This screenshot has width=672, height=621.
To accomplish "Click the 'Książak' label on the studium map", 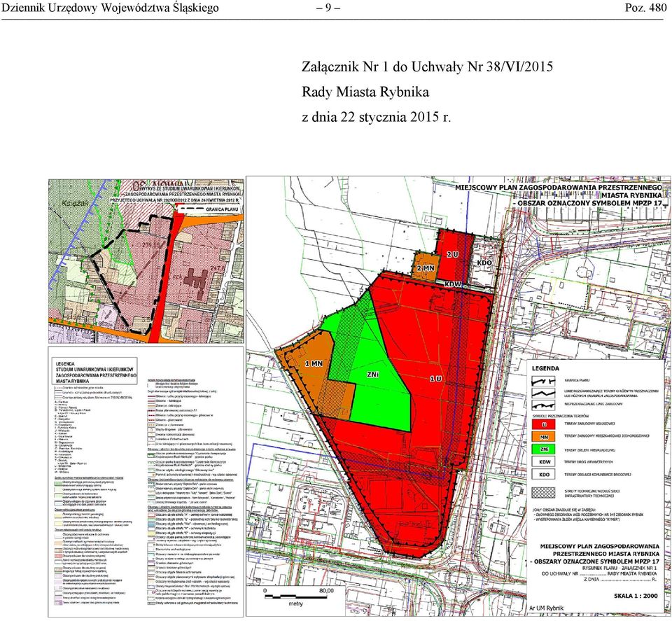I will pyautogui.click(x=76, y=203).
